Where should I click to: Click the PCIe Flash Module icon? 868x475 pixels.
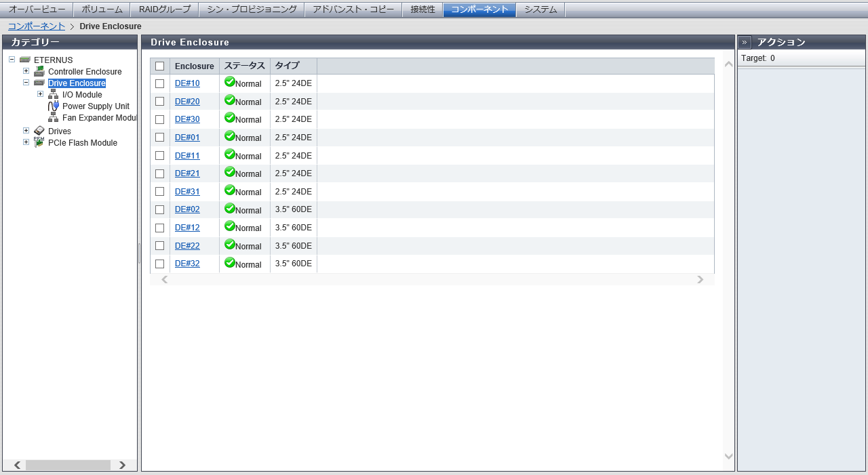39,142
